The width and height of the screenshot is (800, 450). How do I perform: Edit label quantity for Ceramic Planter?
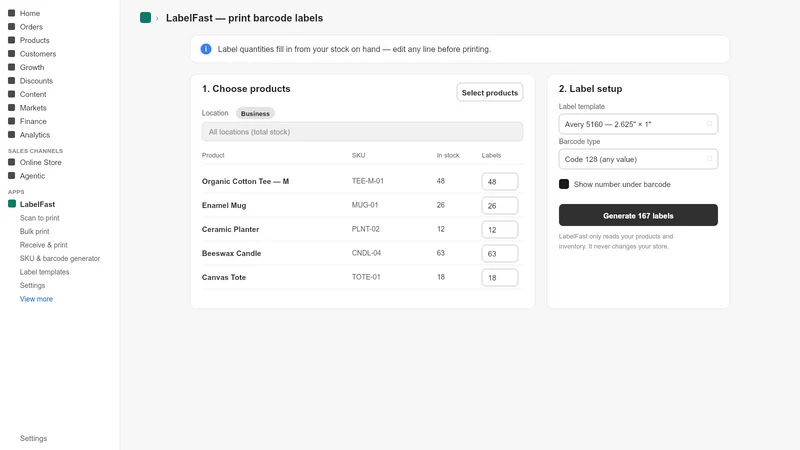click(x=499, y=230)
